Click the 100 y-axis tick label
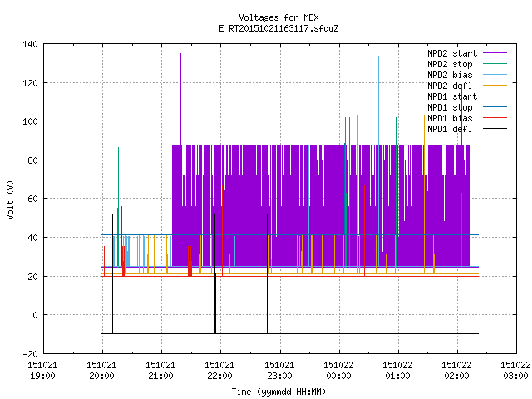This screenshot has height=399, width=532. point(30,121)
